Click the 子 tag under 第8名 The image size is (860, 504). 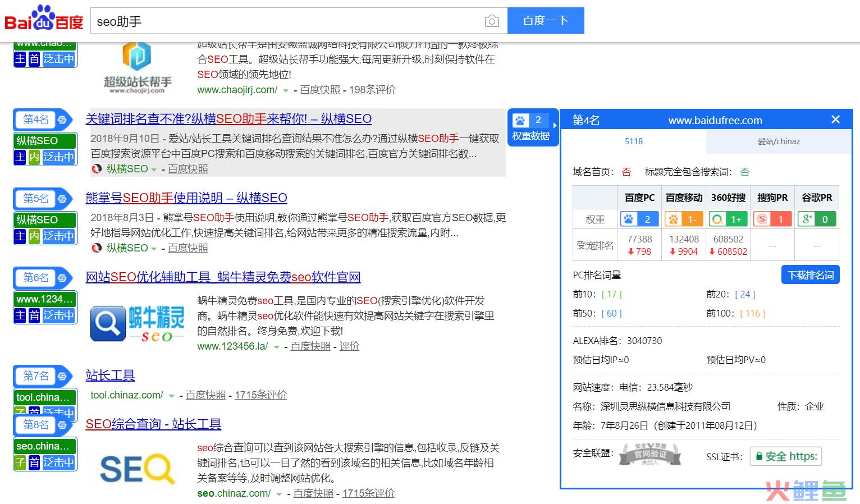tap(20, 462)
